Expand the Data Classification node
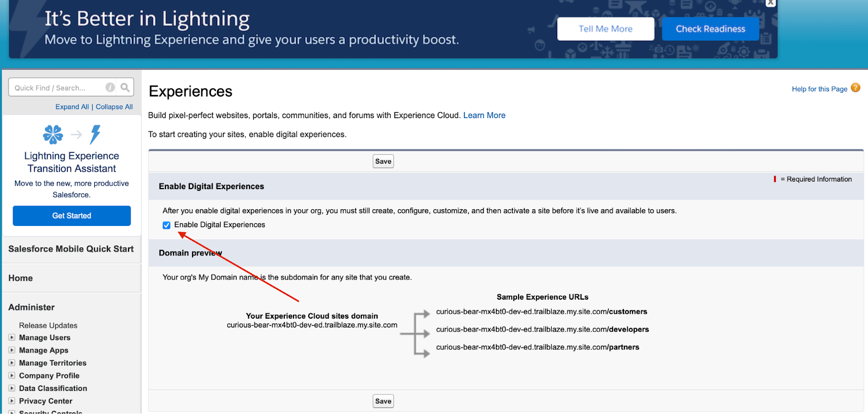The image size is (868, 414). click(x=12, y=388)
